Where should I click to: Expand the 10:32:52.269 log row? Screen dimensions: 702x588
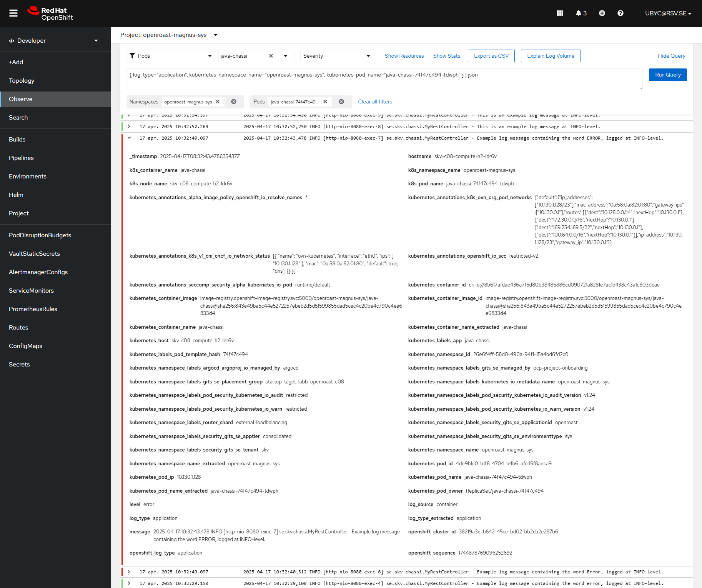[x=129, y=127]
